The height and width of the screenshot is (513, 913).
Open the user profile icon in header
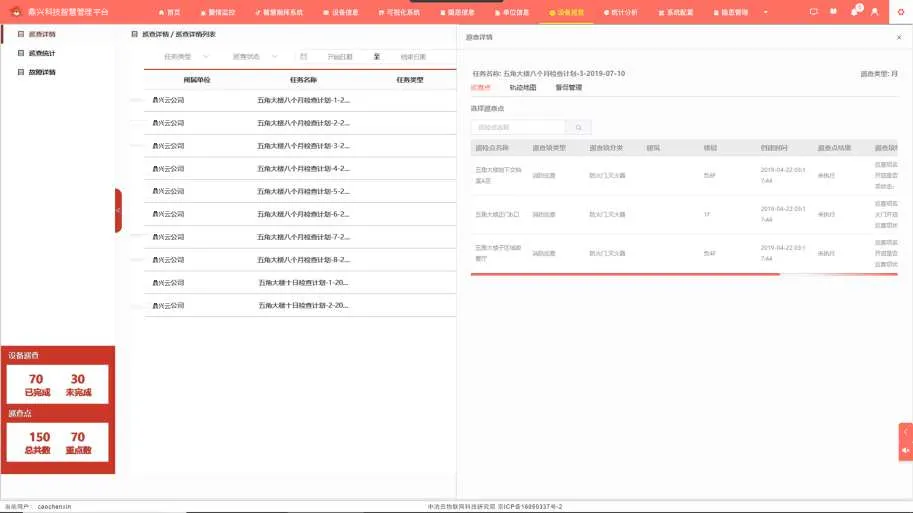pyautogui.click(x=875, y=12)
